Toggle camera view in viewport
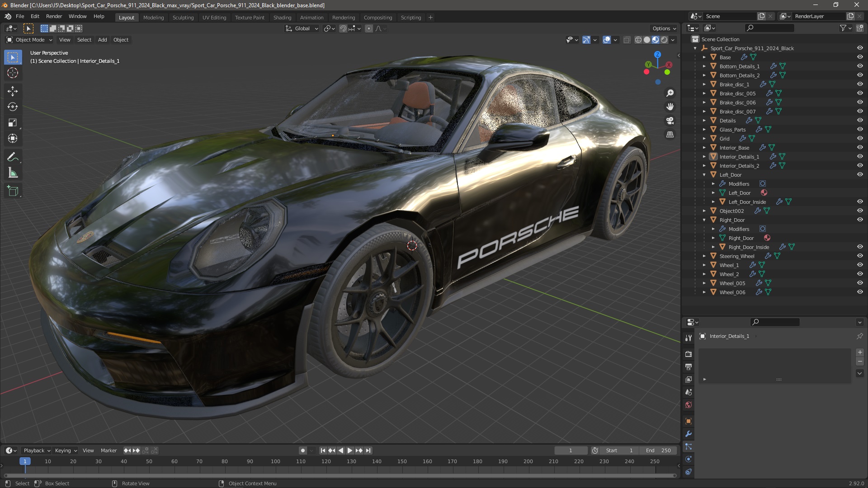This screenshot has height=488, width=868. pos(670,121)
